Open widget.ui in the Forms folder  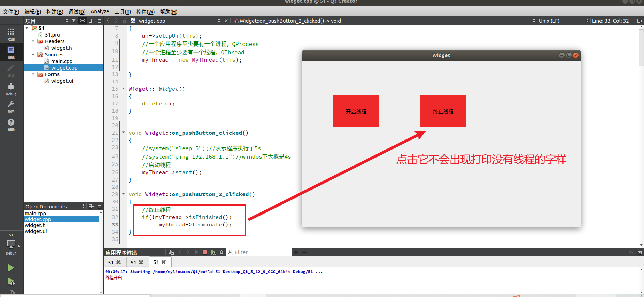[x=62, y=81]
